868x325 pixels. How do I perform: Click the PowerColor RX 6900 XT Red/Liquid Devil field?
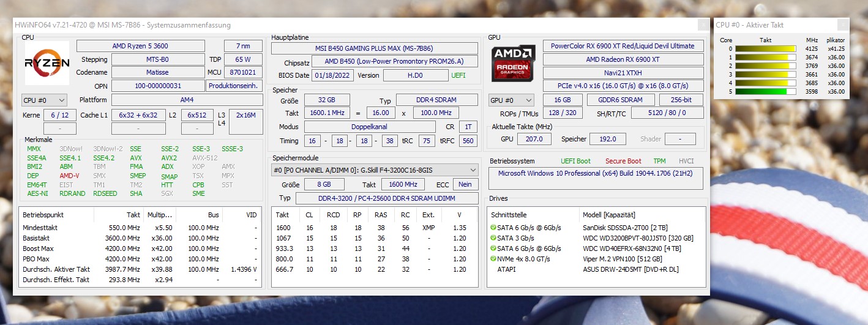coord(623,46)
